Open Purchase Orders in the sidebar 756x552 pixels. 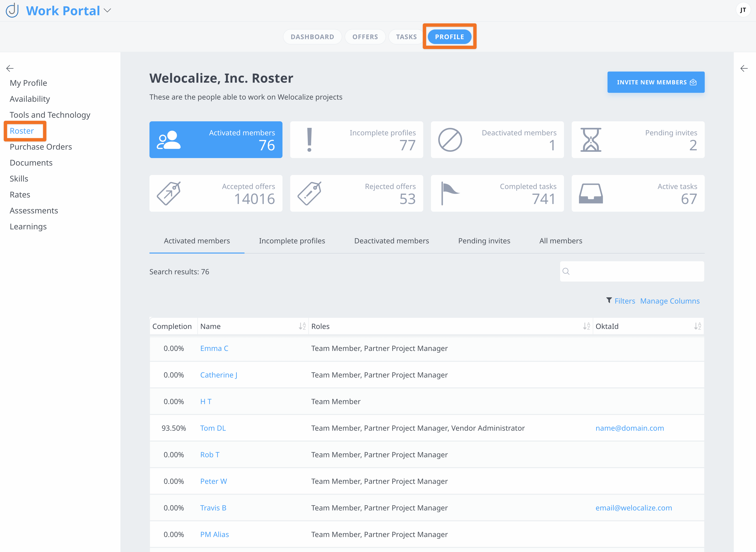(x=41, y=147)
